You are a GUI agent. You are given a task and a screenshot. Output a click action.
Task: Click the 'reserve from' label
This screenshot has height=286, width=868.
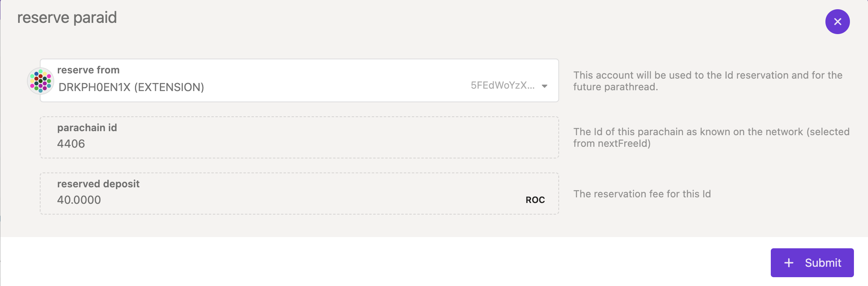[x=88, y=70]
